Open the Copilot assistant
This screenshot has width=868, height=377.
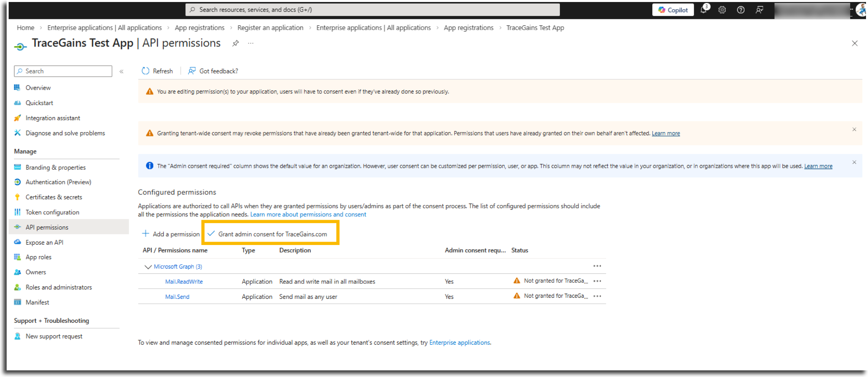click(673, 10)
